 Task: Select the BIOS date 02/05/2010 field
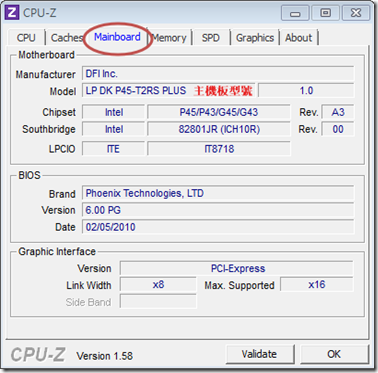(218, 227)
